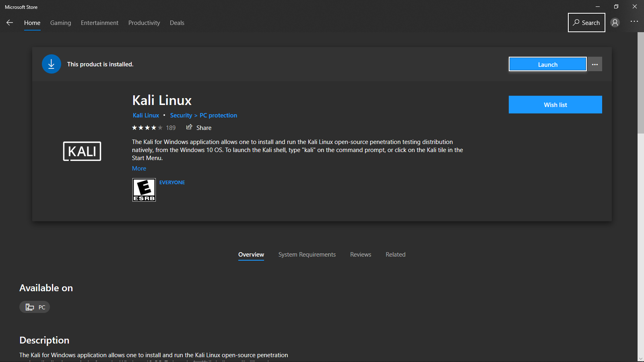Click the KALI logo thumbnail
The height and width of the screenshot is (362, 644).
(82, 151)
